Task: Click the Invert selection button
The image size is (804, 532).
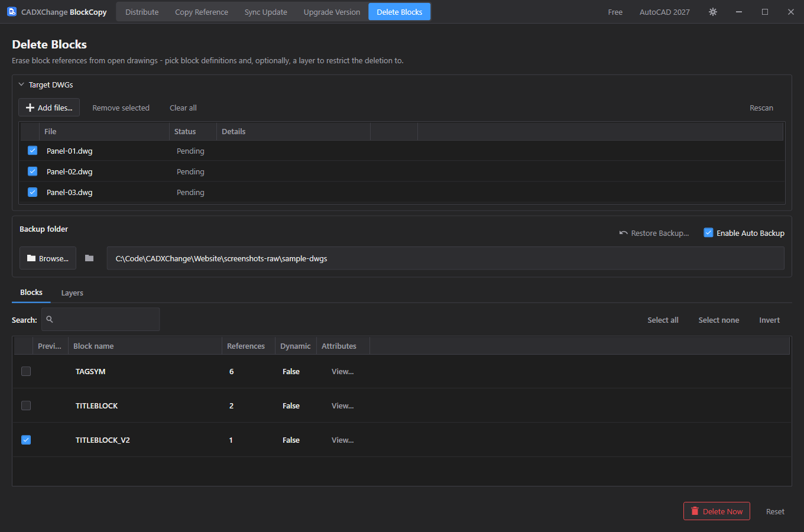Action: click(x=770, y=320)
